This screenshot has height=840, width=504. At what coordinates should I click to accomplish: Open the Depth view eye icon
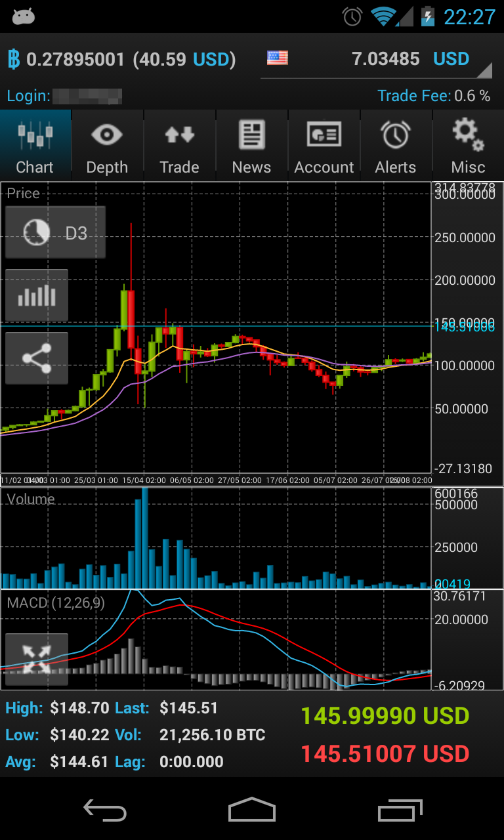[107, 145]
